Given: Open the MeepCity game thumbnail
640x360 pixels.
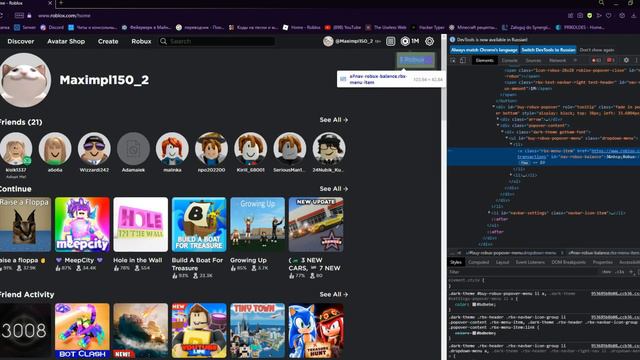Looking at the screenshot, I should (82, 224).
